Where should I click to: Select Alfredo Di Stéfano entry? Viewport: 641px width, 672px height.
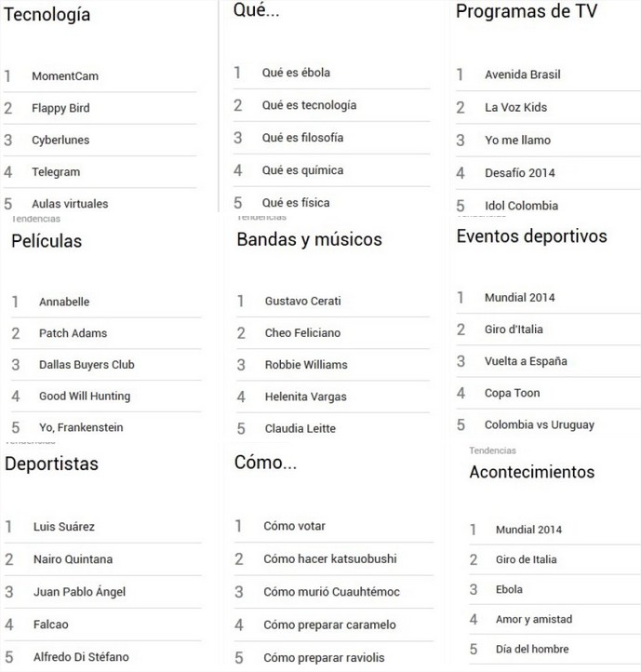[81, 657]
